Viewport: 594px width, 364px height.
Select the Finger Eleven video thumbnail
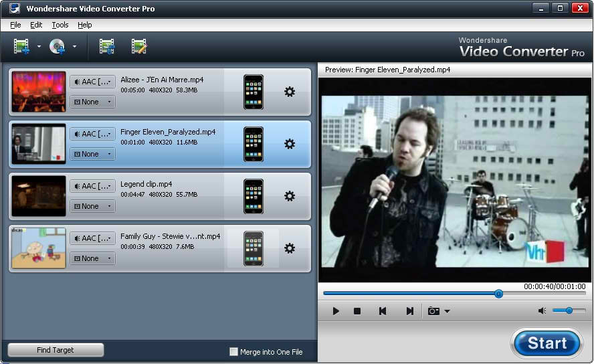(x=39, y=144)
